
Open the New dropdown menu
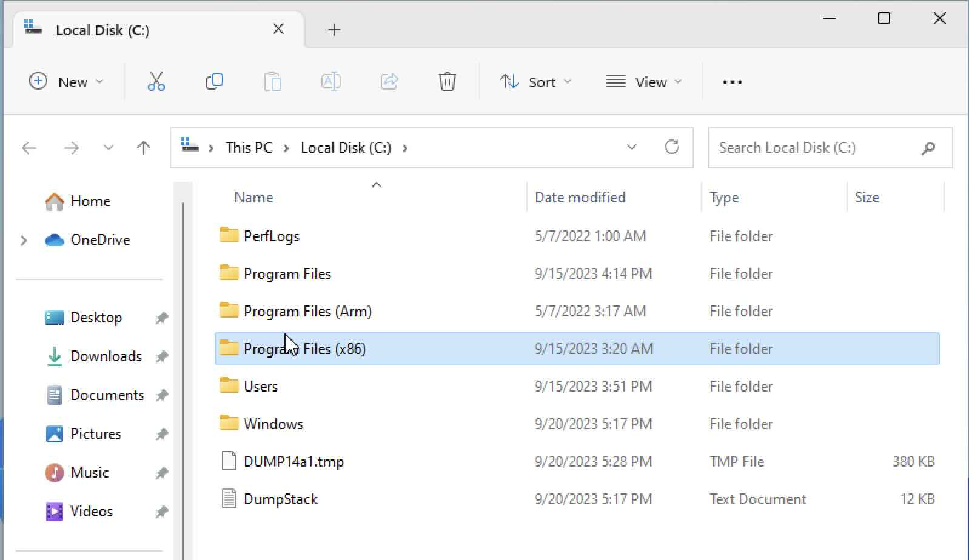(66, 82)
